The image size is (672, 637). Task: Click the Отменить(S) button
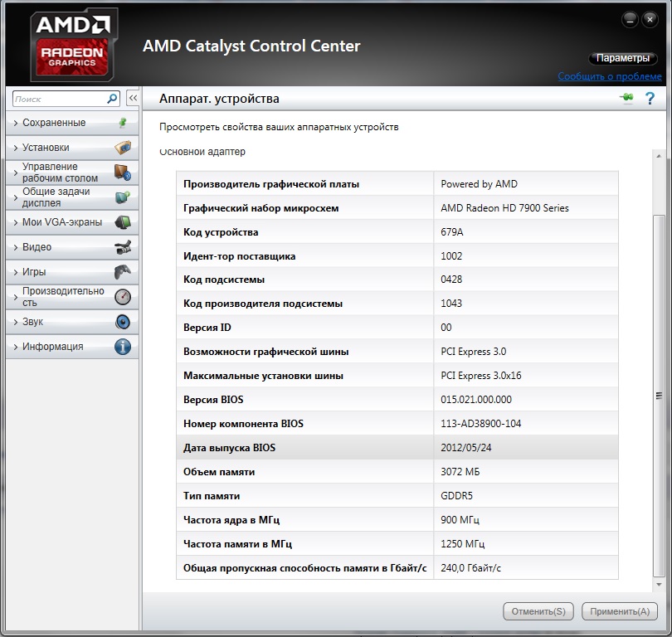point(538,611)
